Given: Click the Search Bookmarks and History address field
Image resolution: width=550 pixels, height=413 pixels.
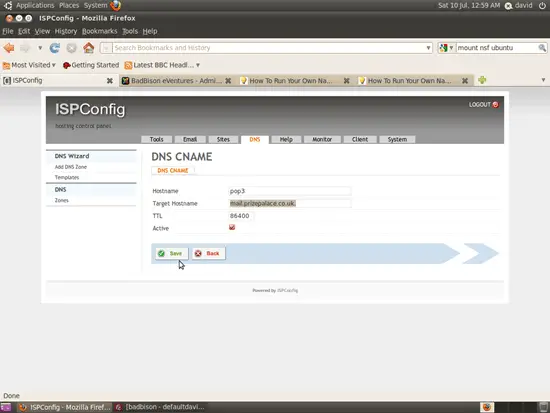Looking at the screenshot, I should tap(268, 48).
